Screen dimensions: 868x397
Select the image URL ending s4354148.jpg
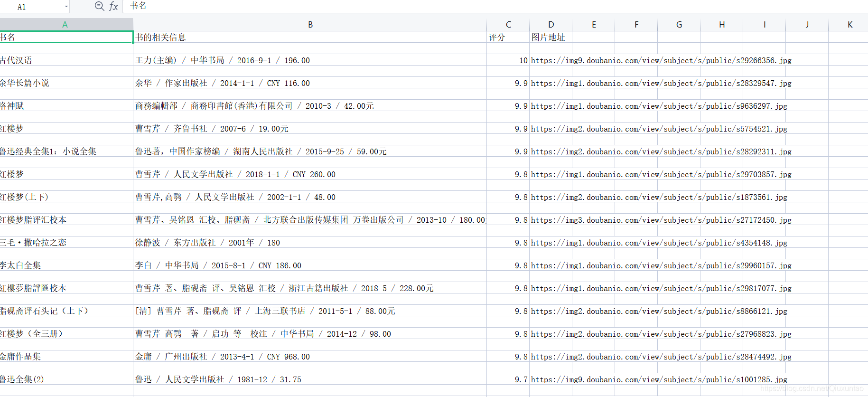(659, 243)
